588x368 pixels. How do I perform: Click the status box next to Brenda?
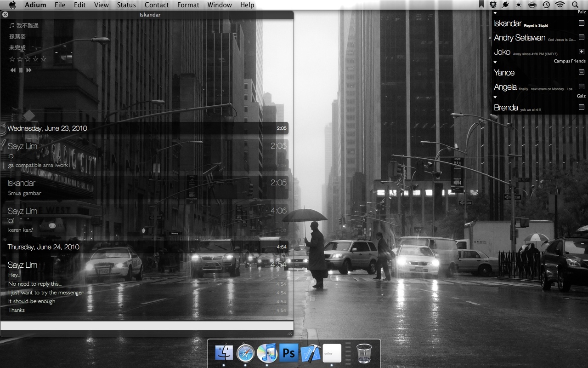click(x=581, y=107)
